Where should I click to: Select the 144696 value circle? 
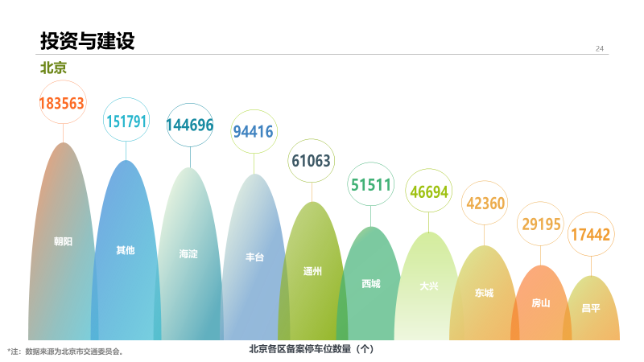pyautogui.click(x=190, y=125)
